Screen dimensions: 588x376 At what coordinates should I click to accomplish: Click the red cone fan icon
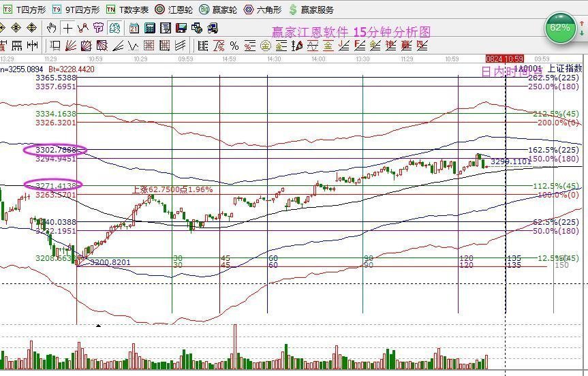point(297,46)
